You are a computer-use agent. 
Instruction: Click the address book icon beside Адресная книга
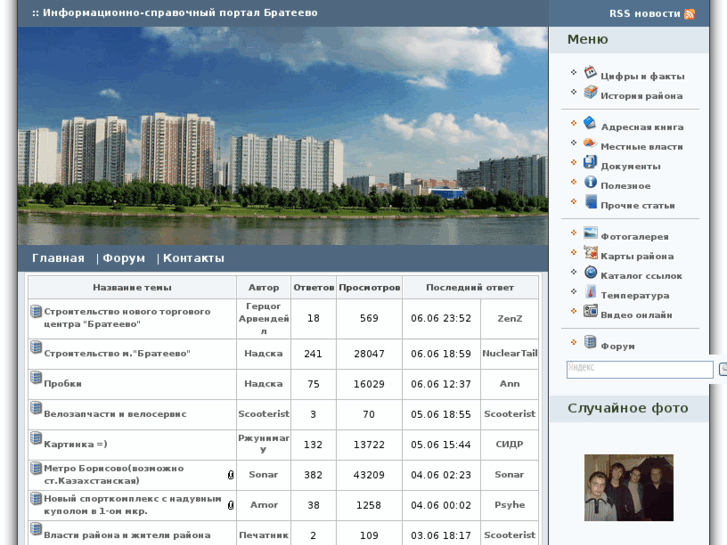click(590, 123)
